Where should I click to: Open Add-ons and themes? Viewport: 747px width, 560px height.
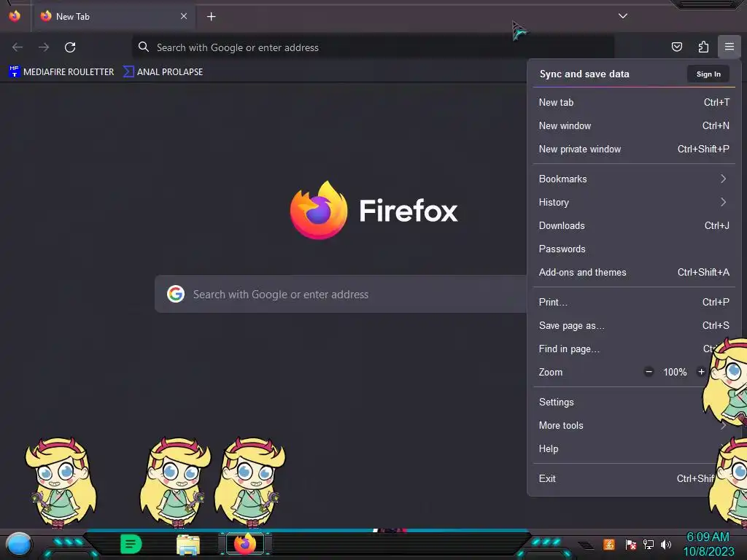click(x=634, y=273)
